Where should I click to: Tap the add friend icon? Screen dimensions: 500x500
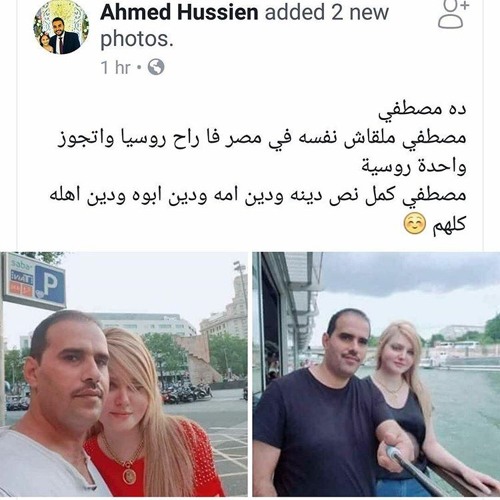[x=453, y=14]
